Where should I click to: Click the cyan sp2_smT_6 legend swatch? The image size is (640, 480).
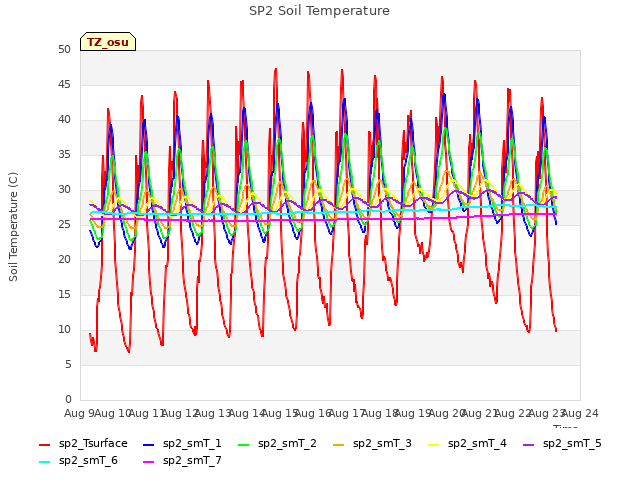click(x=44, y=462)
